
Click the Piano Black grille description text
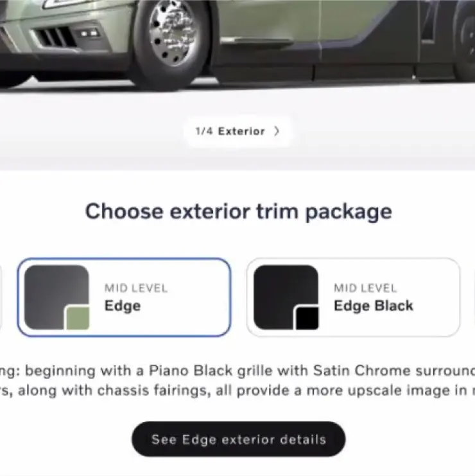click(237, 380)
